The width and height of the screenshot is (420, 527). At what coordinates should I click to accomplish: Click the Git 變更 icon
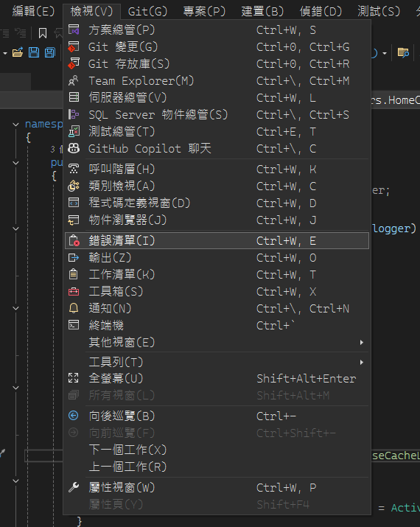74,46
